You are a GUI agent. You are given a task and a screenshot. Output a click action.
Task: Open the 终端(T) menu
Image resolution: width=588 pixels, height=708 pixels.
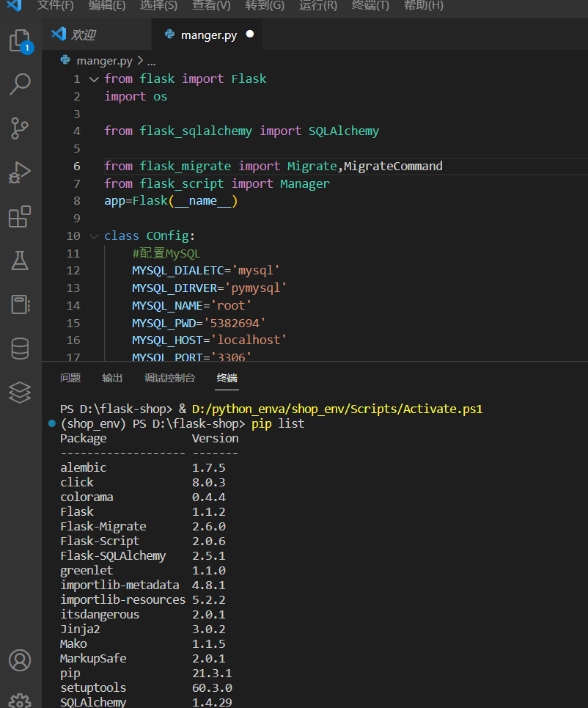370,5
